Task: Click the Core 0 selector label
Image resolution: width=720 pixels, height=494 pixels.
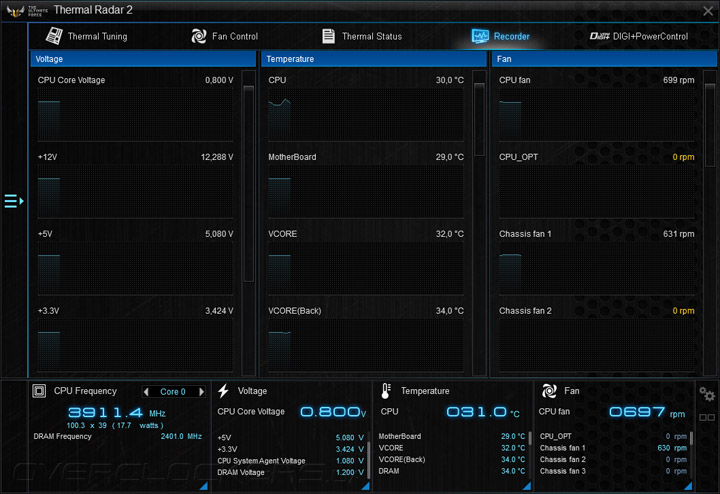Action: coord(173,392)
